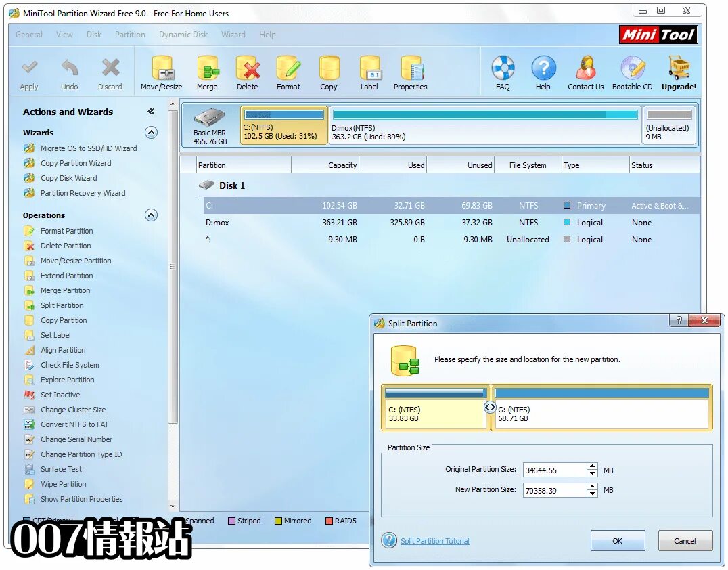Click OK in Split Partition dialog
This screenshot has height=570, width=728.
[618, 541]
